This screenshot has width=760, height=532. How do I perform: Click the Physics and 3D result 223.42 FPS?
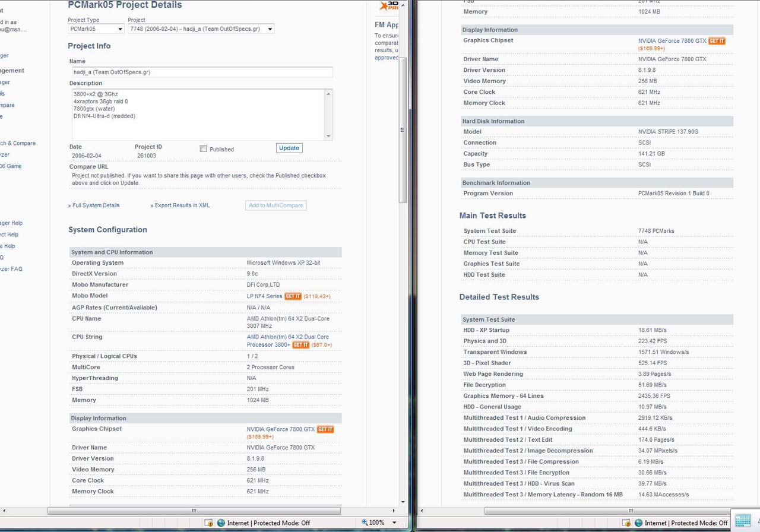[653, 341]
